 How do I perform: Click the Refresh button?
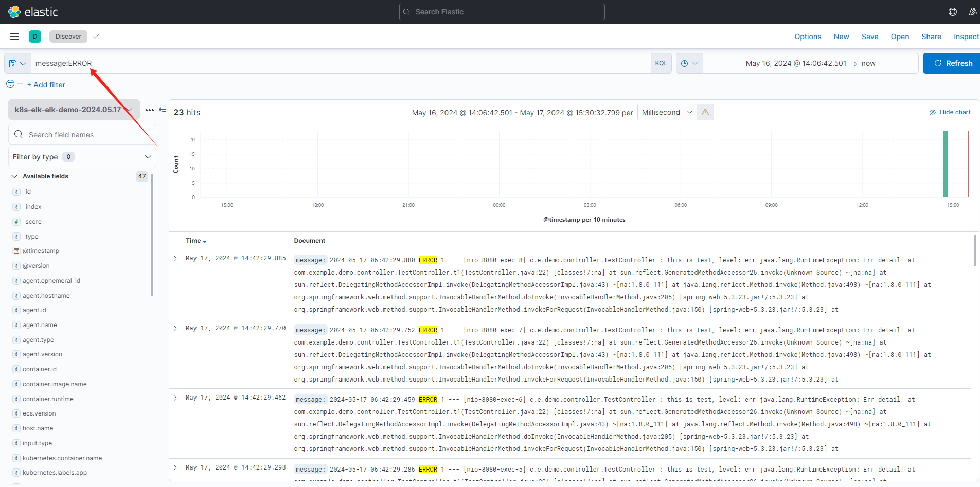click(952, 63)
